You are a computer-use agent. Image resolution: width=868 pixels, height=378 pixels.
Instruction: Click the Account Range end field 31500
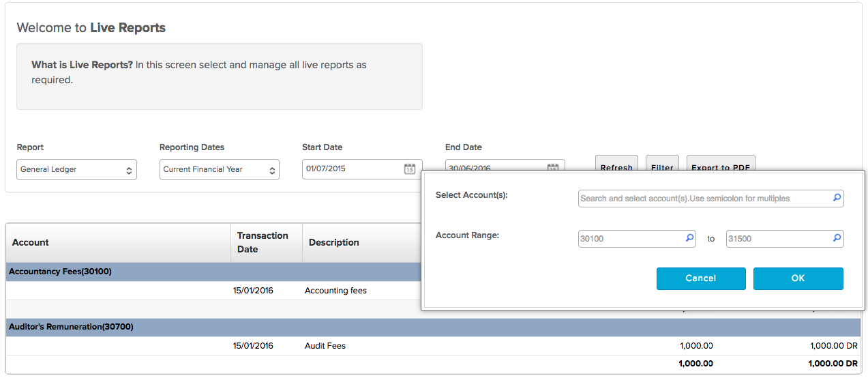(785, 239)
